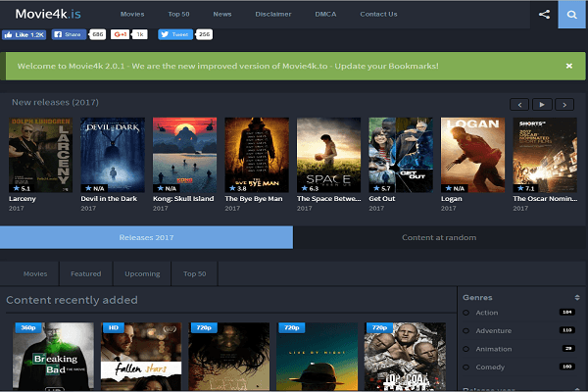The image size is (588, 392).
Task: Click the Get Out title link
Action: click(x=382, y=199)
